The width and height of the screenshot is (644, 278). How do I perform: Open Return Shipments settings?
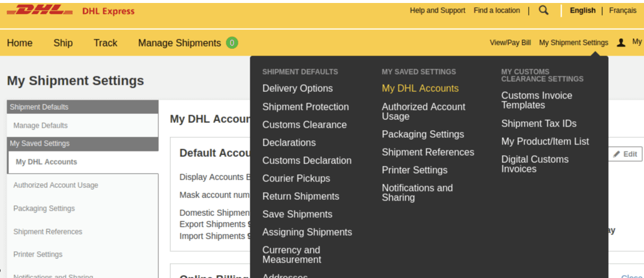300,196
